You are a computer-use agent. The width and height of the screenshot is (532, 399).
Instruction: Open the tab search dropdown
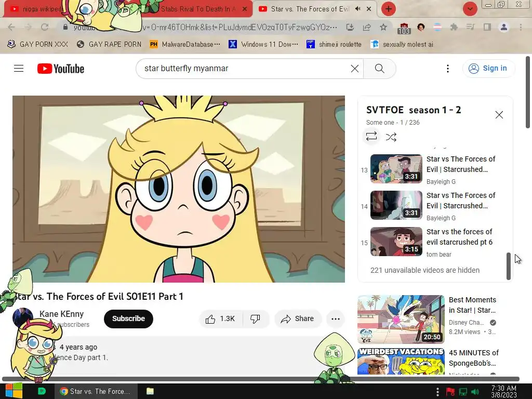470,9
